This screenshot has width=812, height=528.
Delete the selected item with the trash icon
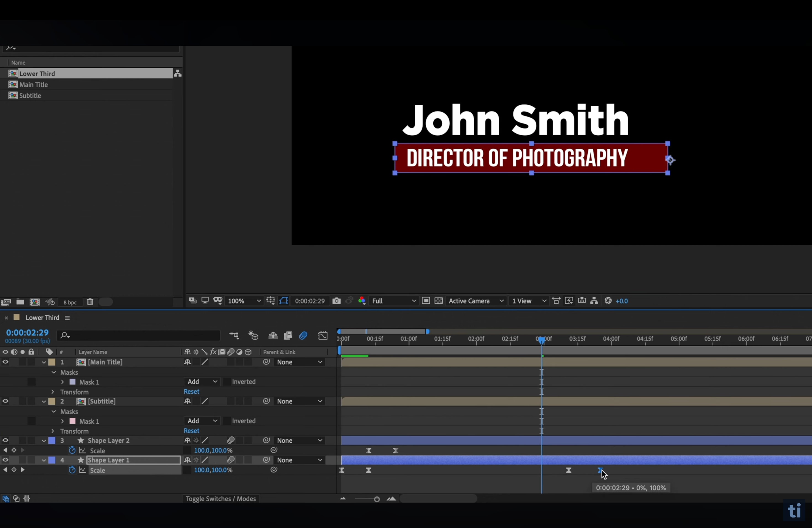click(90, 302)
